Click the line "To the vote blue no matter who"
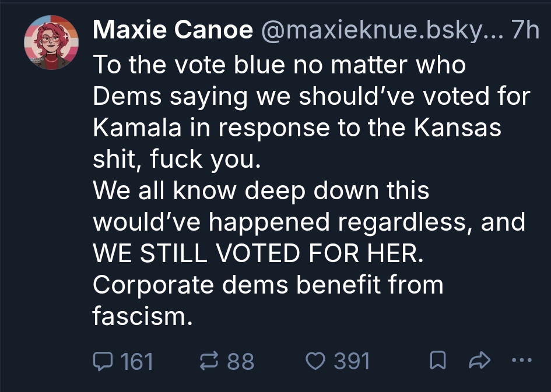This screenshot has height=392, width=551. 280,65
